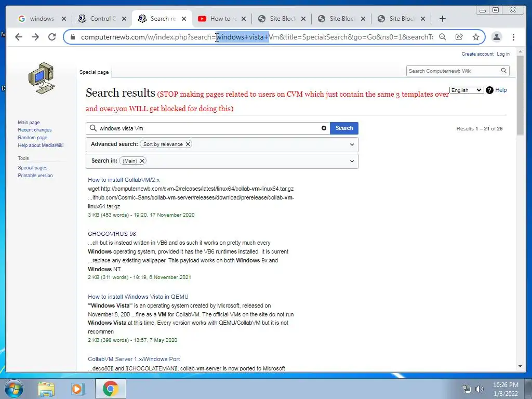Reload the current page

tap(52, 37)
